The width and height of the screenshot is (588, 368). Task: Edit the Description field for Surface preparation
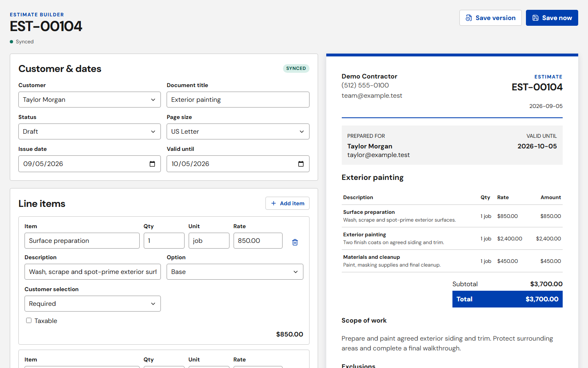pyautogui.click(x=93, y=272)
